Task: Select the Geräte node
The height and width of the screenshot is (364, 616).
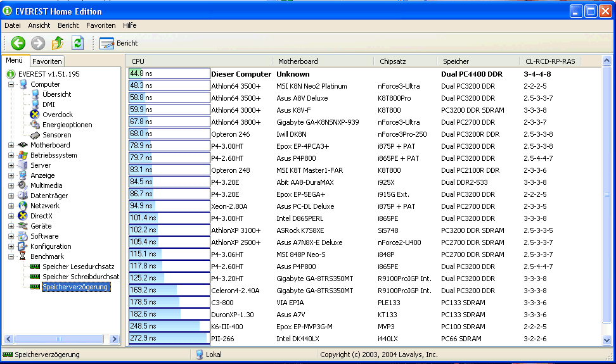Action: tap(41, 226)
